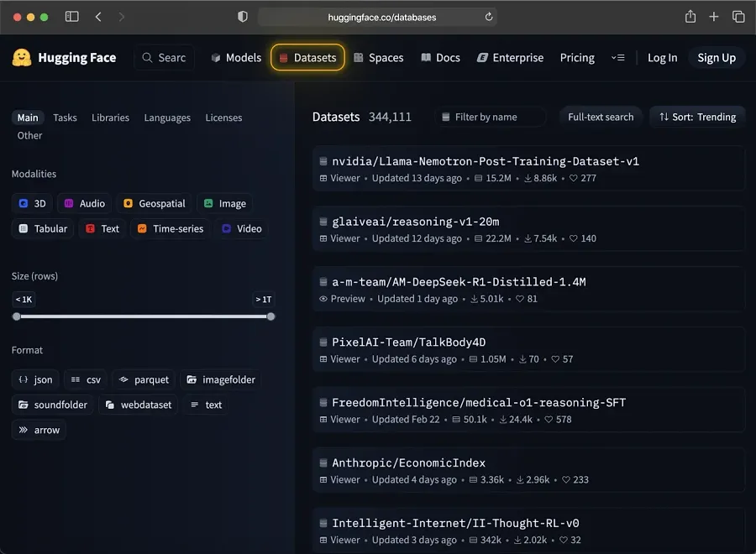Toggle the Time-series modality filter
756x554 pixels.
click(x=171, y=228)
